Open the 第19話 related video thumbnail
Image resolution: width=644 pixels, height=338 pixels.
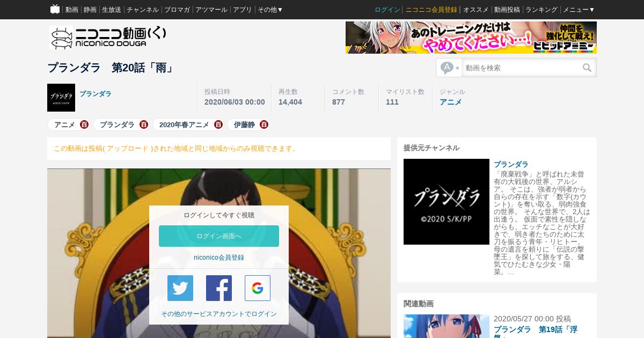(447, 326)
